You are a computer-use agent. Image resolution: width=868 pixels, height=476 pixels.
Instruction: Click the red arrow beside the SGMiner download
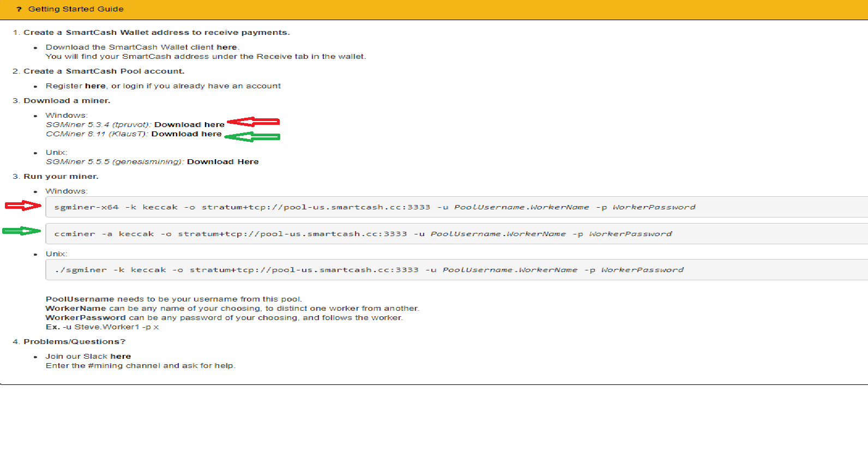point(253,122)
